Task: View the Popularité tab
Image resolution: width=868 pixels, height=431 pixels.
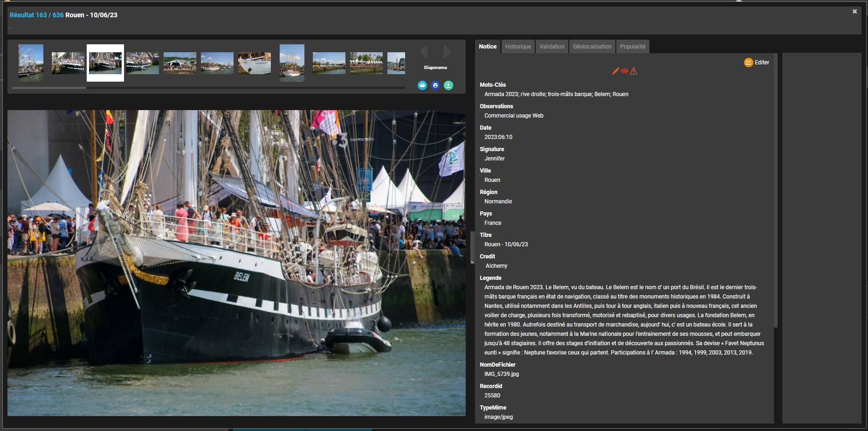Action: pos(633,47)
